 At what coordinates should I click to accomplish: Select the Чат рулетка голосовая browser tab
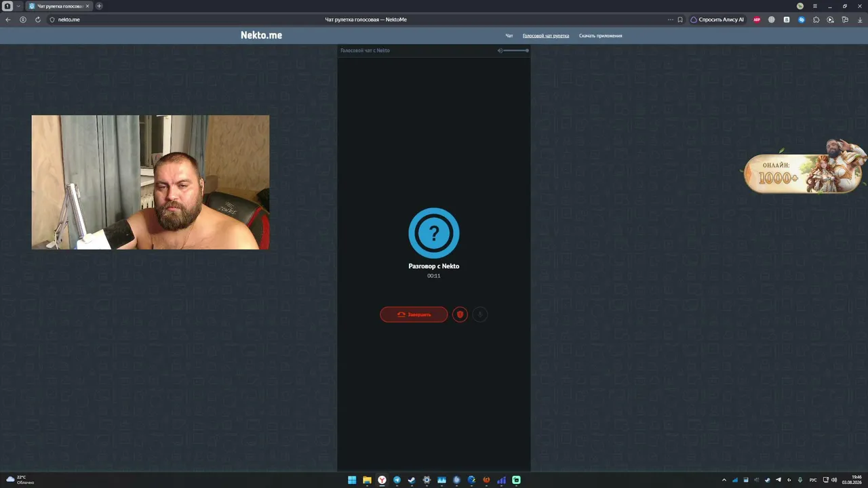(x=58, y=6)
